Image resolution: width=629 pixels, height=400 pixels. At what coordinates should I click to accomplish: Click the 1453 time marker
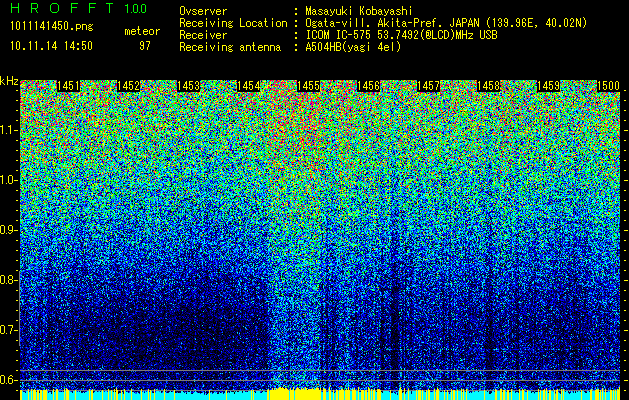point(189,86)
